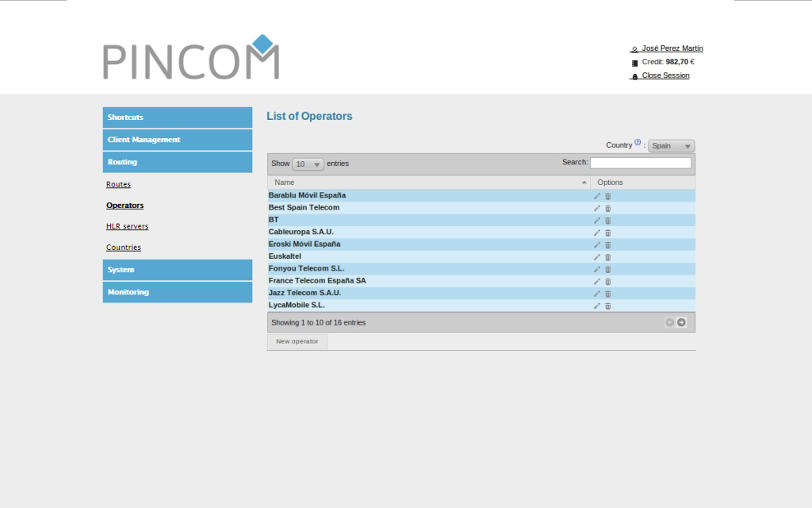Click the Credit 982,70 € balance text

tap(668, 62)
